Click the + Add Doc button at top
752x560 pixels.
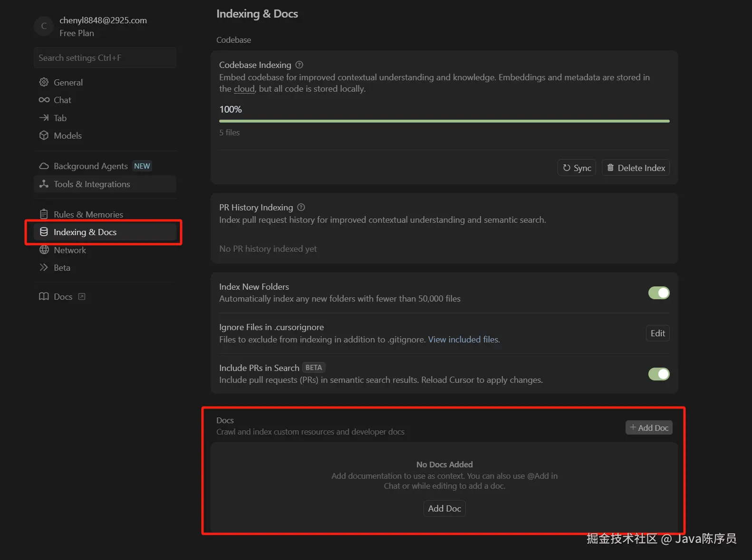[x=649, y=427]
